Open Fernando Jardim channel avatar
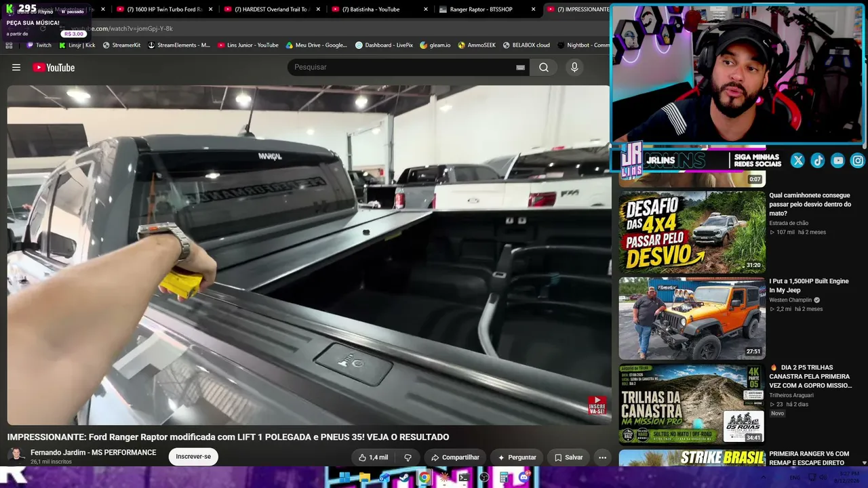Image resolution: width=868 pixels, height=488 pixels. (x=17, y=455)
